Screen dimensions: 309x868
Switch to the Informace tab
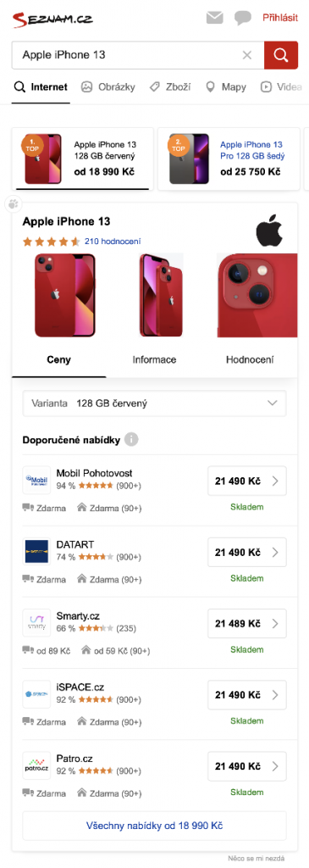point(154,359)
